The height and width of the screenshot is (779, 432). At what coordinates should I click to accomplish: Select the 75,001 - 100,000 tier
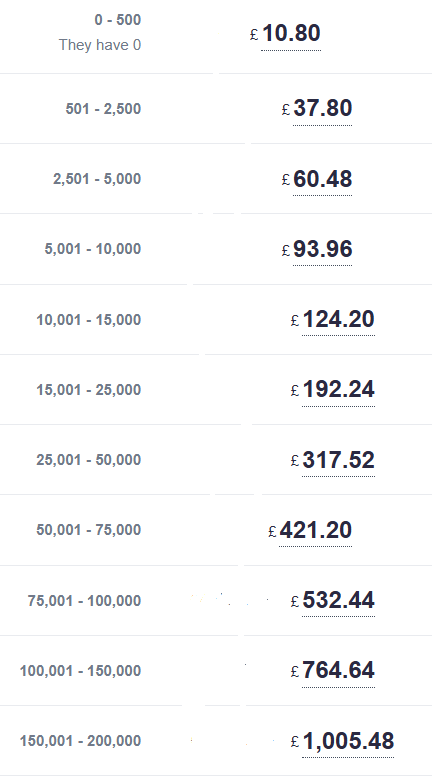[84, 601]
